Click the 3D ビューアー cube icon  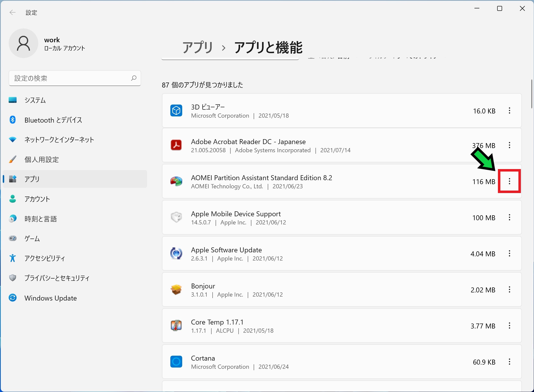point(176,110)
